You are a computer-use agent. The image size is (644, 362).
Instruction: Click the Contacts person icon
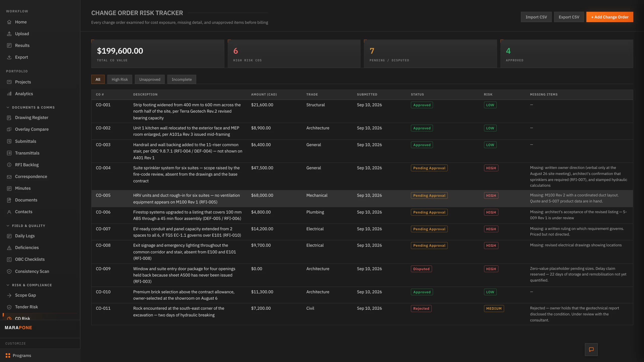9,212
